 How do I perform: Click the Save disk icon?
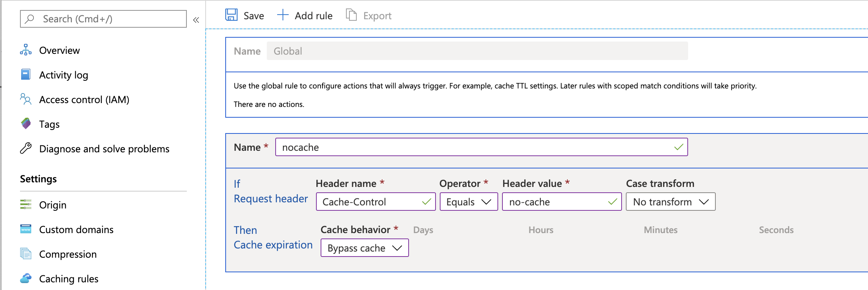tap(231, 15)
